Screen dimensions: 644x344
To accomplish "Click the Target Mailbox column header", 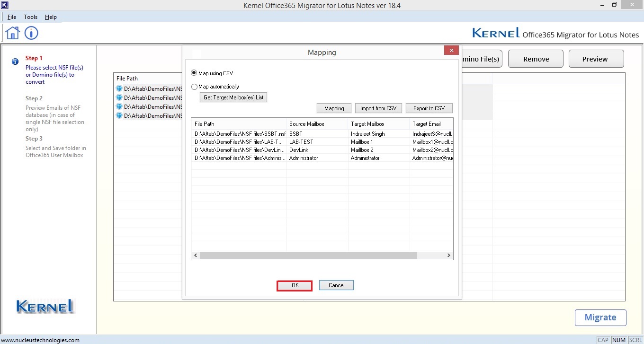I will [x=379, y=124].
